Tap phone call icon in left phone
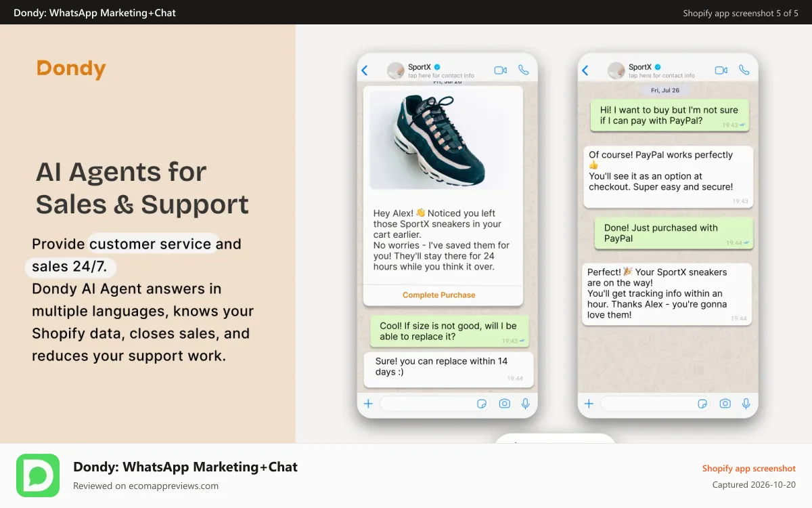 pyautogui.click(x=523, y=70)
